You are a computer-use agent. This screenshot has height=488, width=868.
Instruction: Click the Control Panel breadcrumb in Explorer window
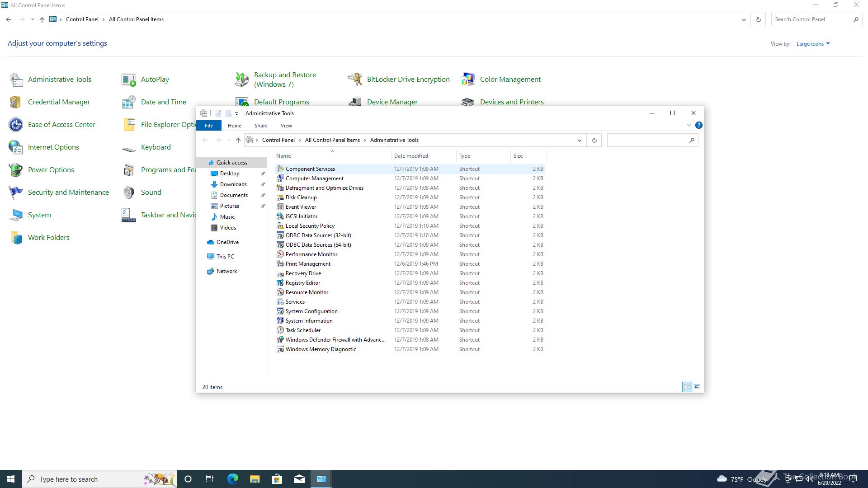[278, 140]
